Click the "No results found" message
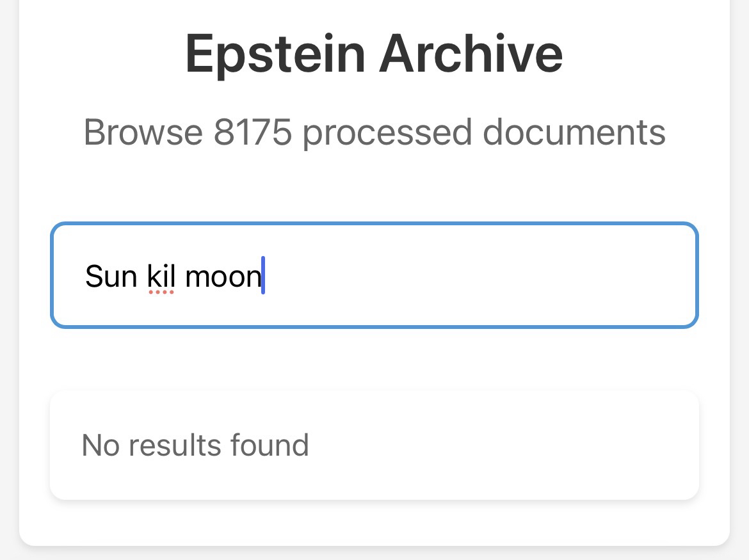The width and height of the screenshot is (749, 560). (x=195, y=445)
